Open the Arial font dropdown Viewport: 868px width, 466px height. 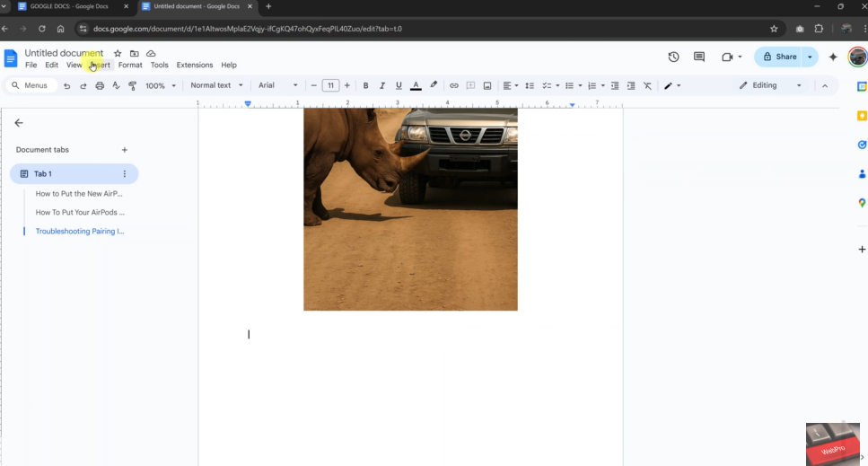pyautogui.click(x=278, y=85)
